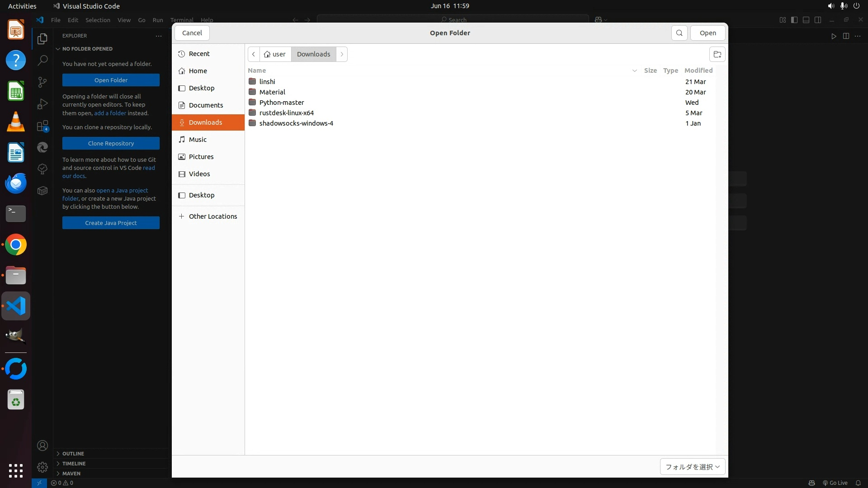This screenshot has height=488, width=868.
Task: Toggle the secondary sidebar layout icon
Action: click(818, 20)
